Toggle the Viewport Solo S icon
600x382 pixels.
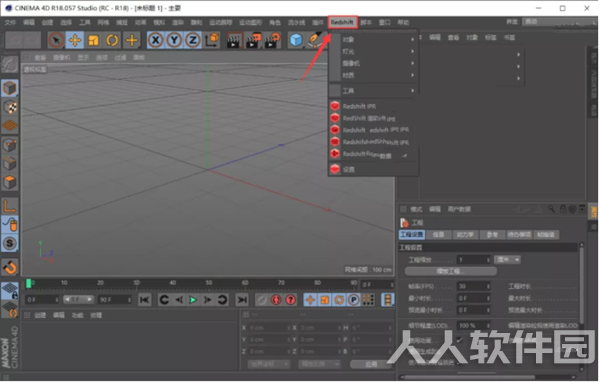(10, 243)
